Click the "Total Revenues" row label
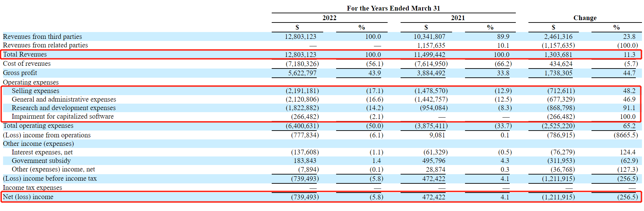Viewport: 644px width, 211px height. [25, 55]
